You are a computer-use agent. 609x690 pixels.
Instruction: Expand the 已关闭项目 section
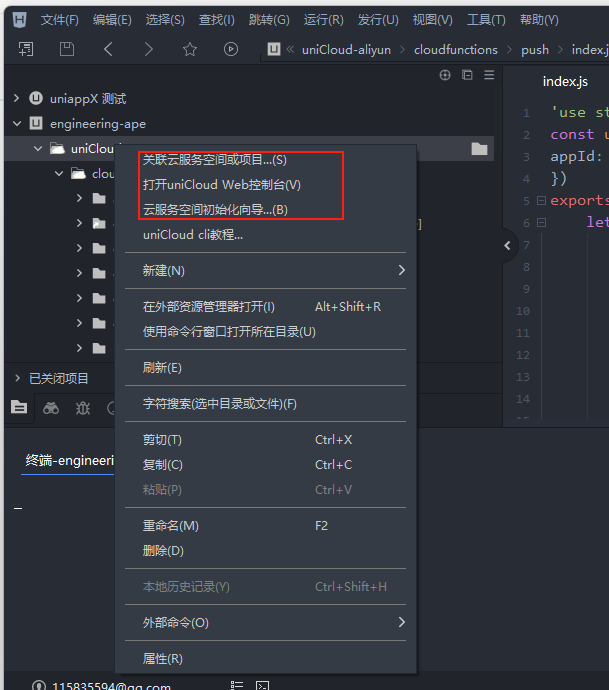pyautogui.click(x=17, y=378)
